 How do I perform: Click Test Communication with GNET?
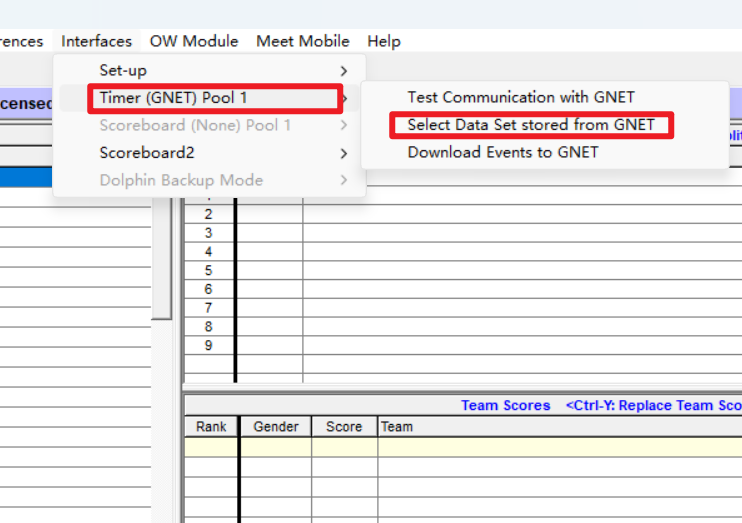pos(520,97)
